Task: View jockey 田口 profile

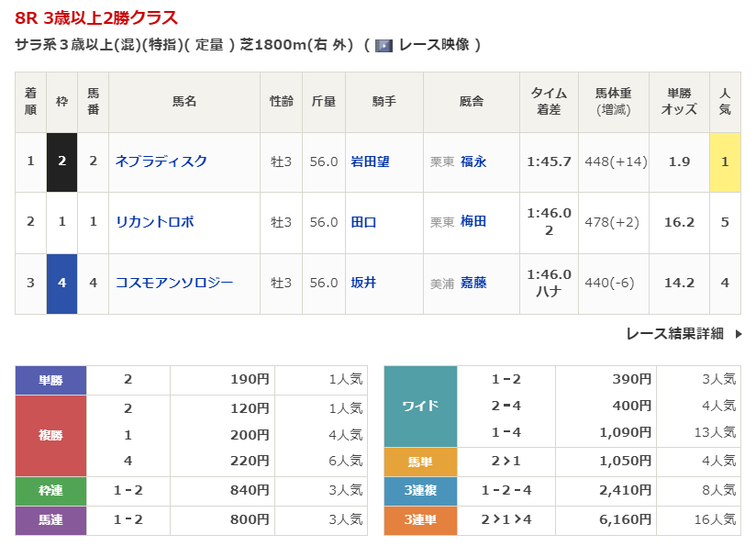Action: pyautogui.click(x=363, y=222)
